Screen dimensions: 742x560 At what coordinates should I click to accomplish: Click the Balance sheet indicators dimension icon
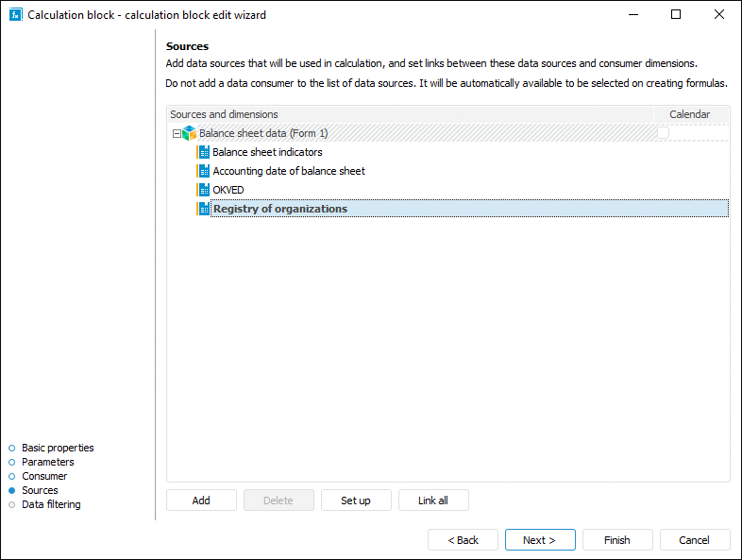tap(203, 152)
